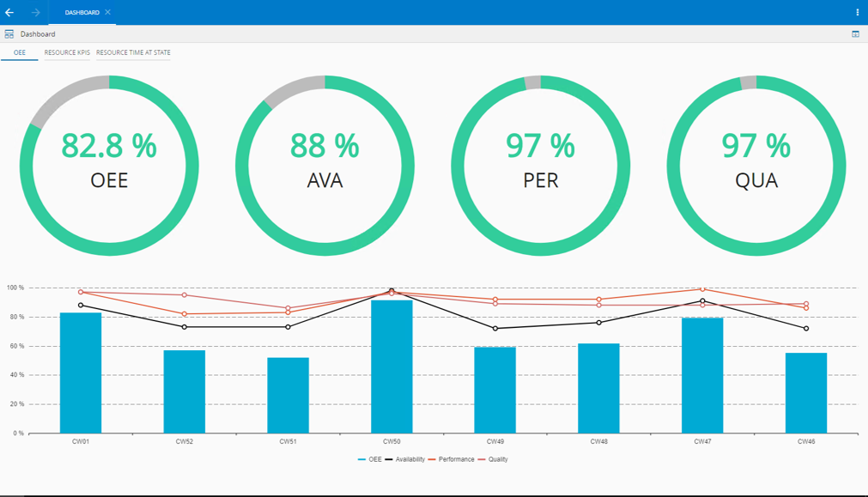
Task: Click the 97 % QUA gauge
Action: coord(756,166)
